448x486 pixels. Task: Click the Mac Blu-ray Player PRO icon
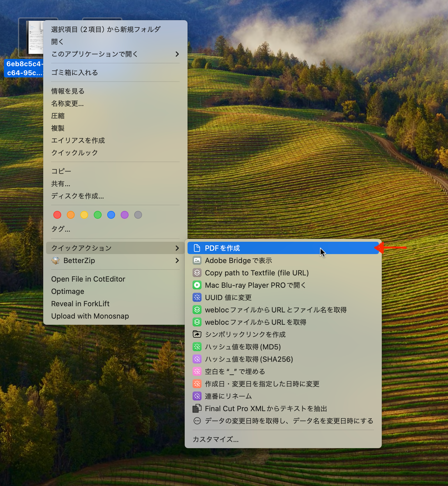197,285
